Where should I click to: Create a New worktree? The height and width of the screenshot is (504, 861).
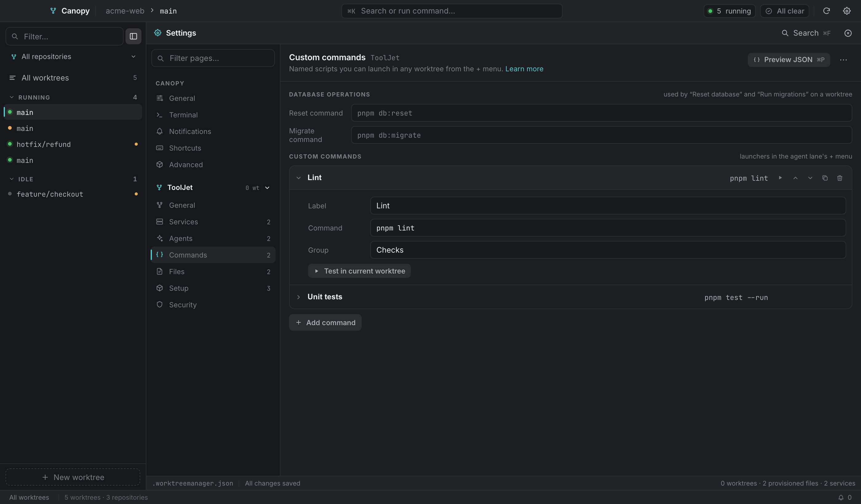coord(73,477)
